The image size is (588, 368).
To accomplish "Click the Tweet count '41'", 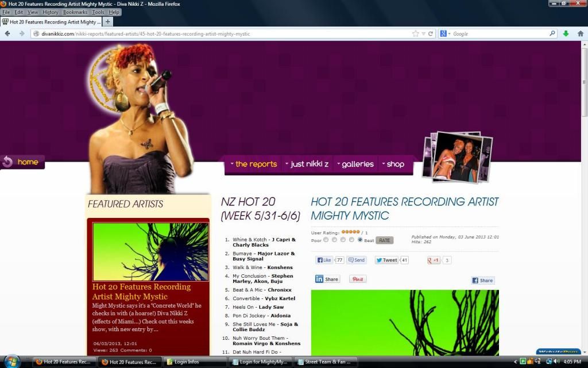I will pyautogui.click(x=404, y=260).
